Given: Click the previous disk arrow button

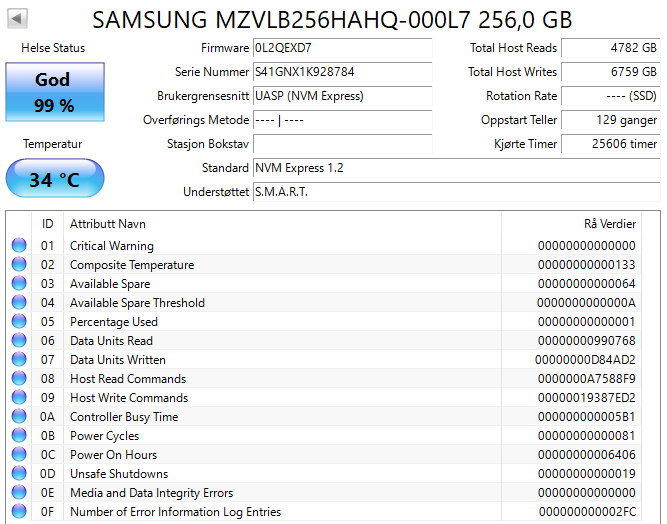Looking at the screenshot, I should point(19,19).
